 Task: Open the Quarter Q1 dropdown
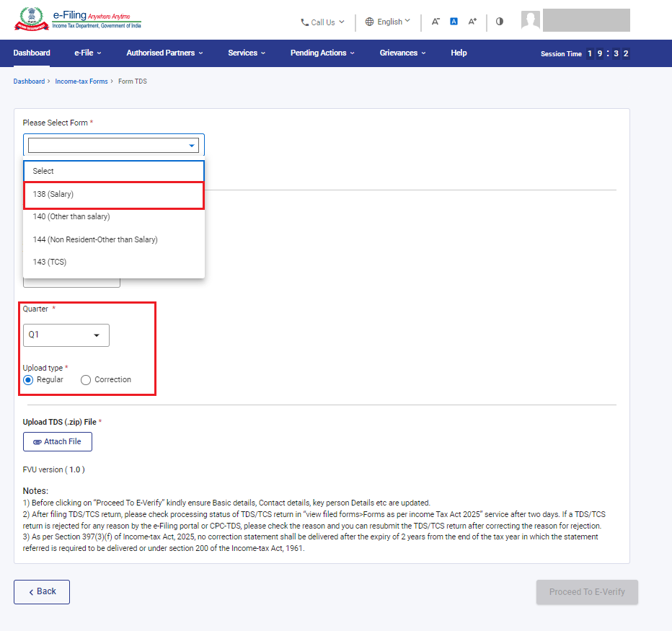(x=66, y=335)
